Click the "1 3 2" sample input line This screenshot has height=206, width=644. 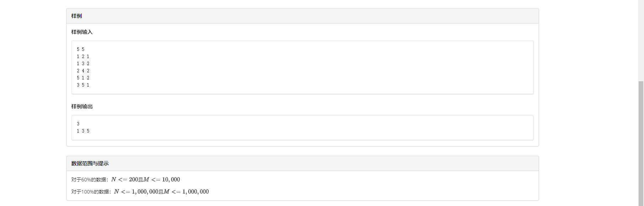coord(83,64)
